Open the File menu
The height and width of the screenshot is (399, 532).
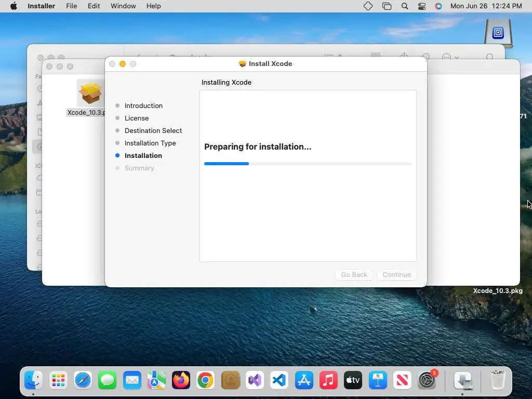point(71,6)
